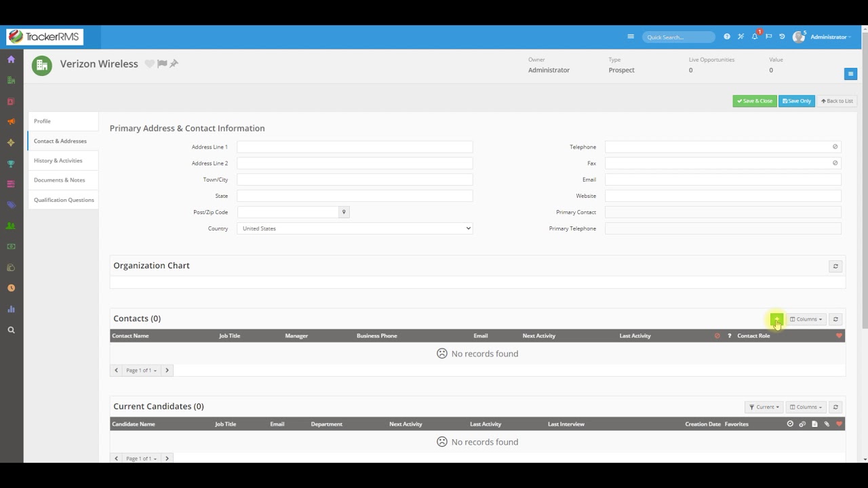Open the coins sidebar icon
Screen dimensions: 868x488
click(x=11, y=267)
